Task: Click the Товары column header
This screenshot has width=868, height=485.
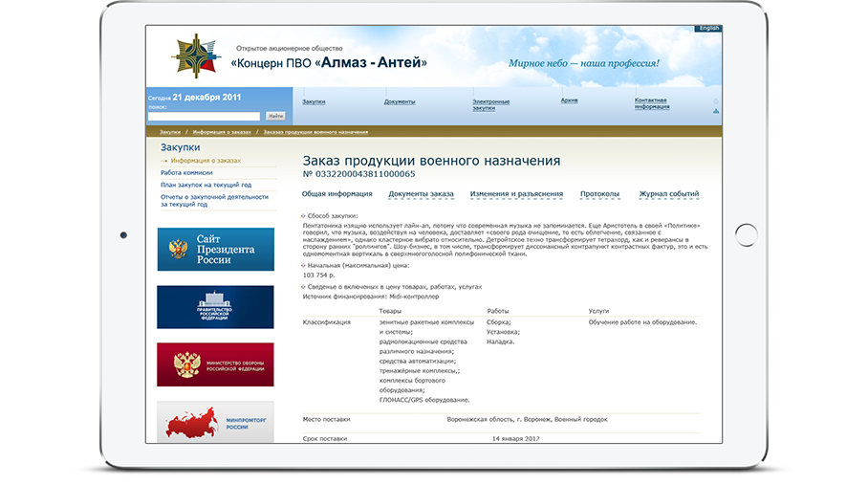Action: coord(390,311)
